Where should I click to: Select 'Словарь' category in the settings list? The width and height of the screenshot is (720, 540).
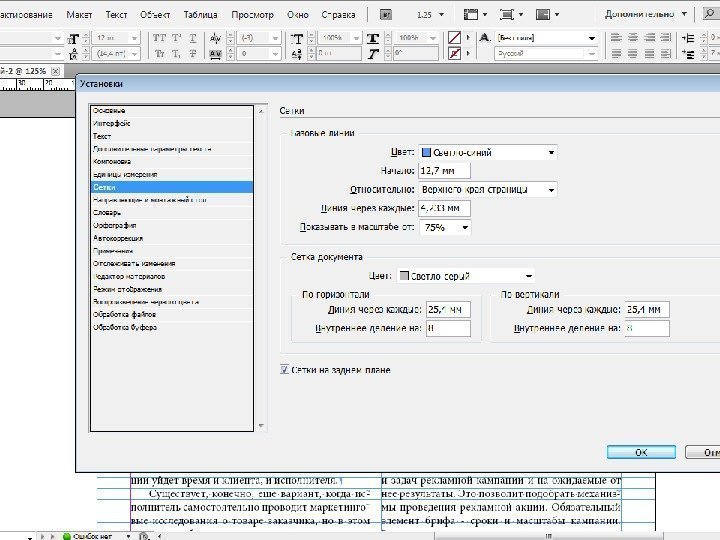[108, 212]
